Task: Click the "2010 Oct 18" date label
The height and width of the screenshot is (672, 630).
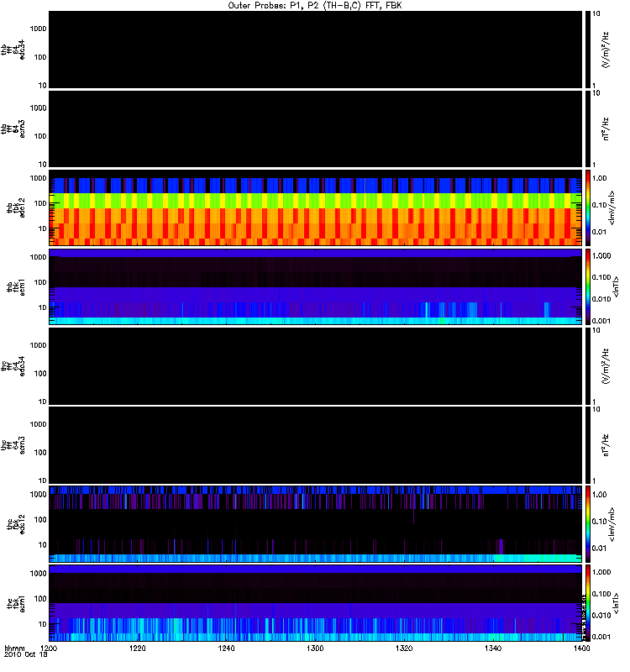Action: (x=26, y=654)
